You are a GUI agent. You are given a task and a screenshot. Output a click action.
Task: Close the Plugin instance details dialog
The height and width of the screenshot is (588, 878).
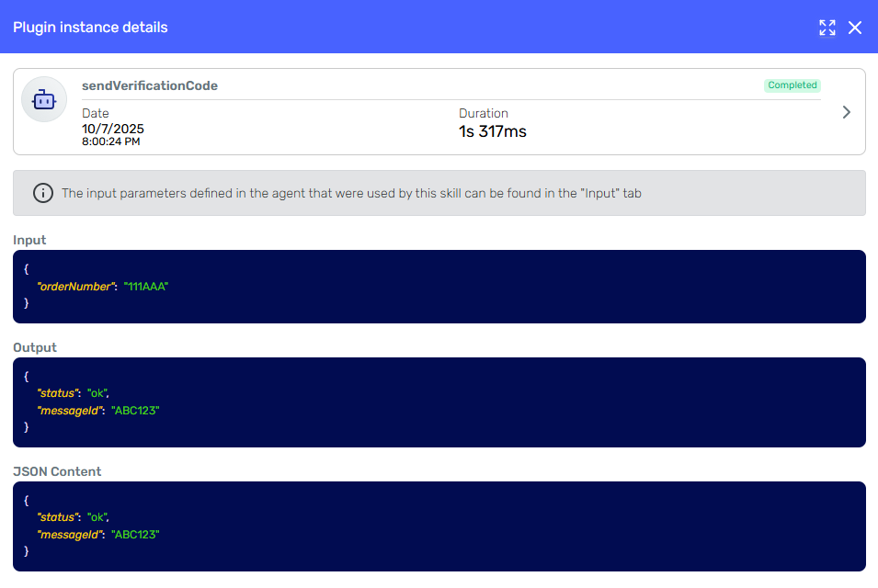pos(855,28)
